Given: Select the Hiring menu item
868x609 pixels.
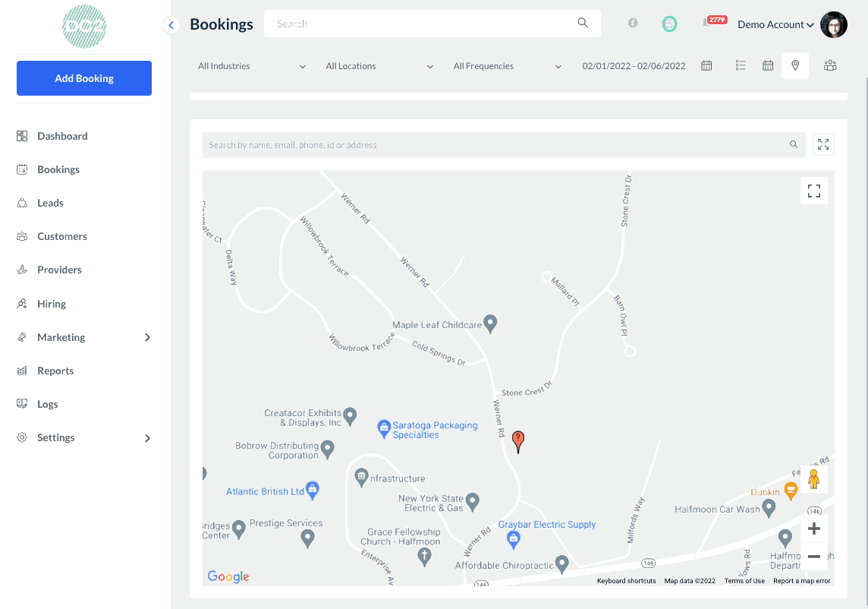Looking at the screenshot, I should click(52, 304).
